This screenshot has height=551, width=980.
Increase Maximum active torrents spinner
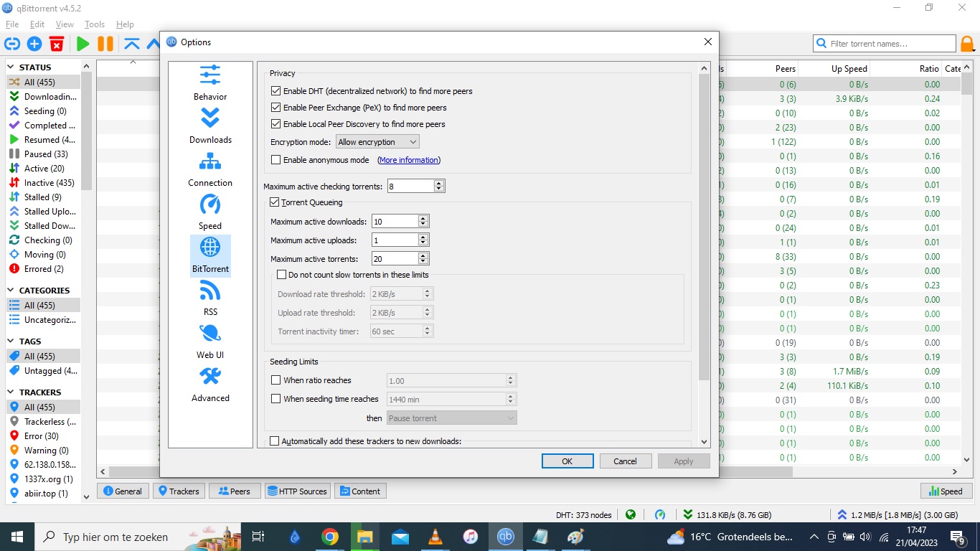coord(423,256)
